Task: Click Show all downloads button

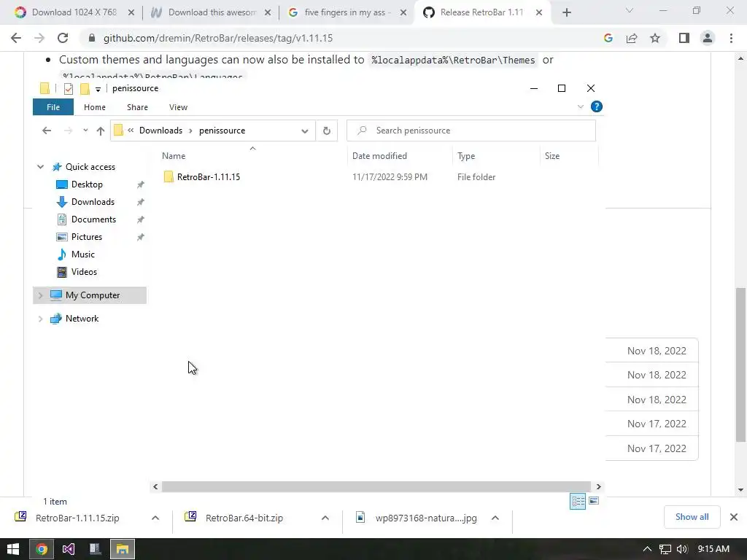Action: point(692,517)
